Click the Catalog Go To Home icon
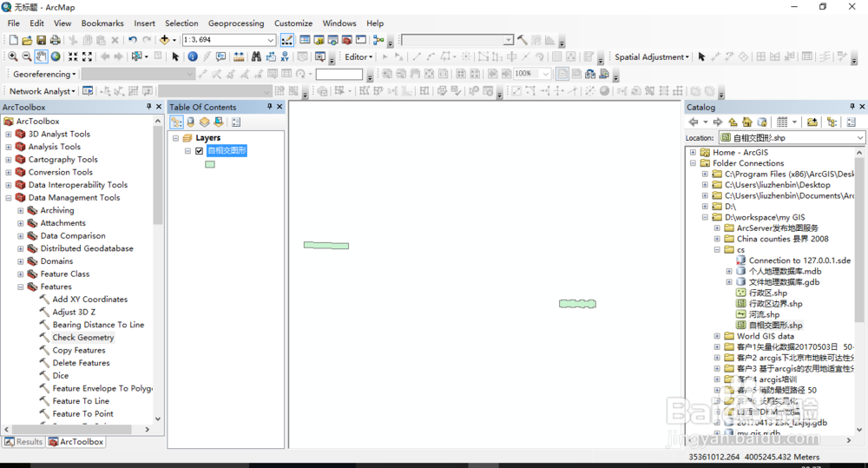This screenshot has width=868, height=468. 746,122
